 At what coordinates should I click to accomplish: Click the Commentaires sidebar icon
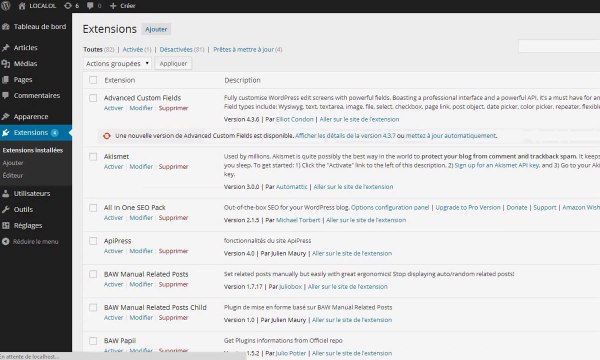click(x=5, y=95)
